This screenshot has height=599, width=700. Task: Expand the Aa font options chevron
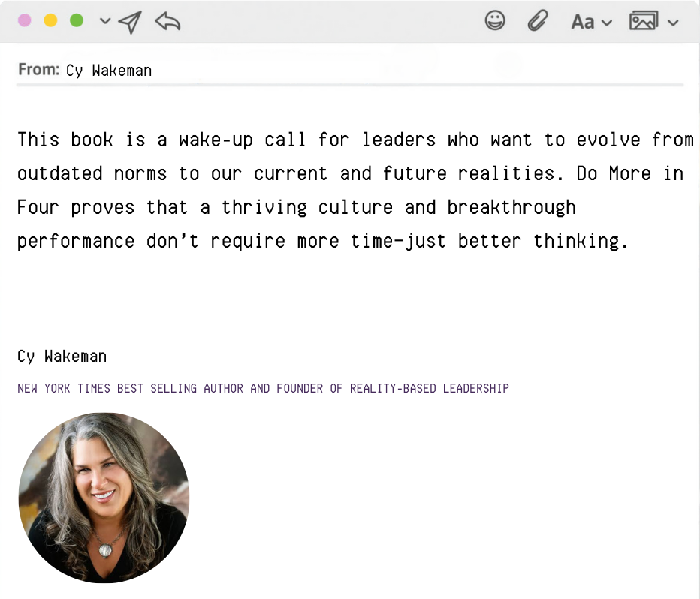point(607,23)
